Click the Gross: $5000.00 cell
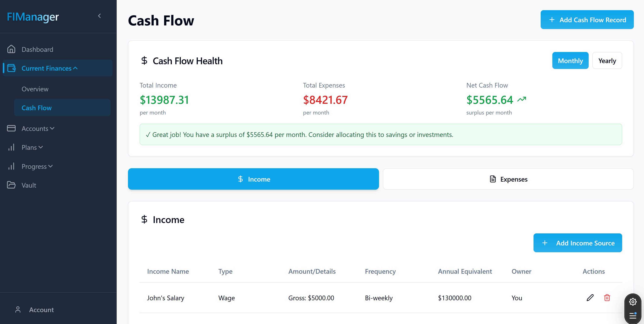The image size is (644, 324). [311, 298]
